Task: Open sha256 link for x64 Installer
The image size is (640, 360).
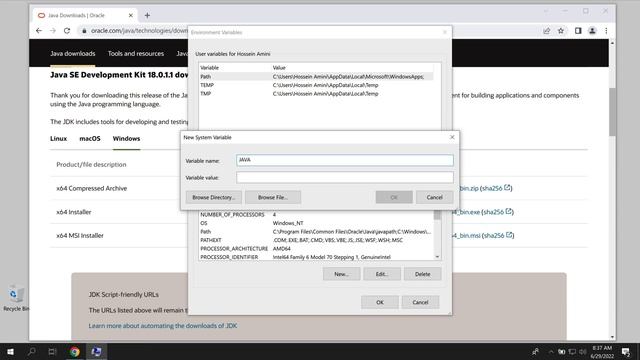Action: click(x=498, y=212)
